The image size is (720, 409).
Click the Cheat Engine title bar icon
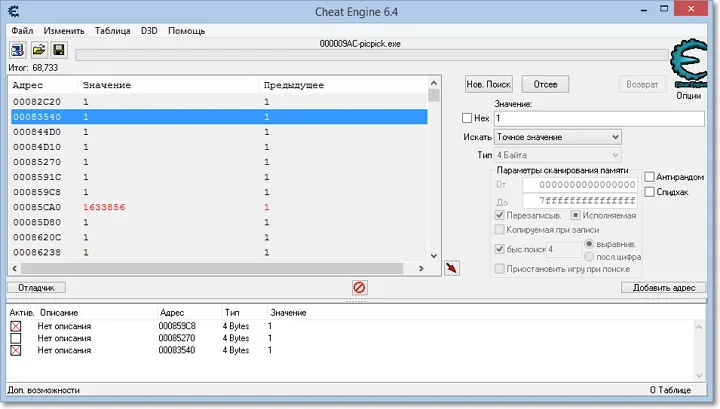(x=14, y=11)
